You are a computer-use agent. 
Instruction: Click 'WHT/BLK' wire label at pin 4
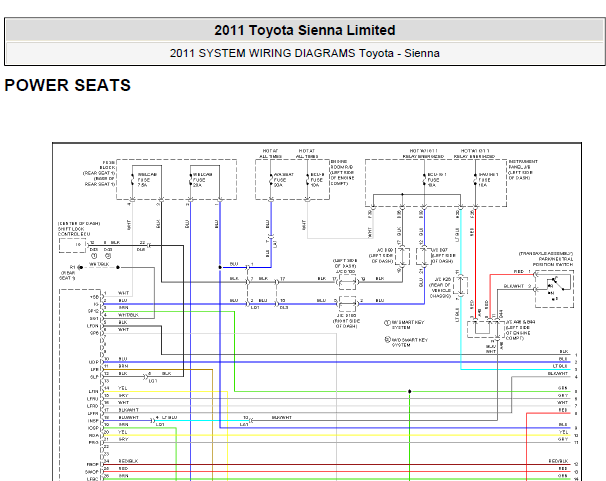(128, 315)
